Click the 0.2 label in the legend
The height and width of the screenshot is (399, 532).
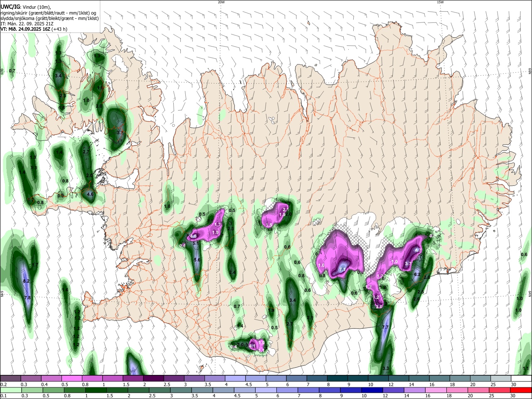point(3,384)
